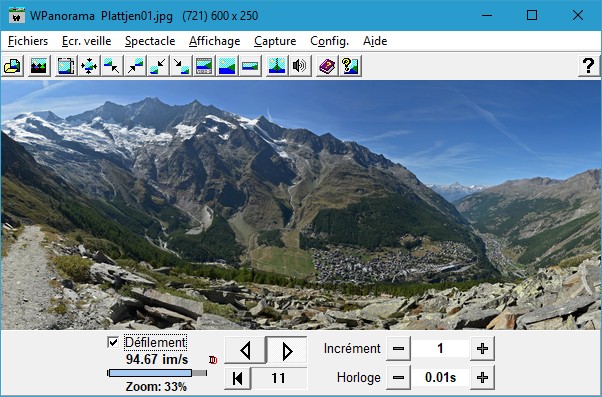Increase the Horloge value with plus

482,378
